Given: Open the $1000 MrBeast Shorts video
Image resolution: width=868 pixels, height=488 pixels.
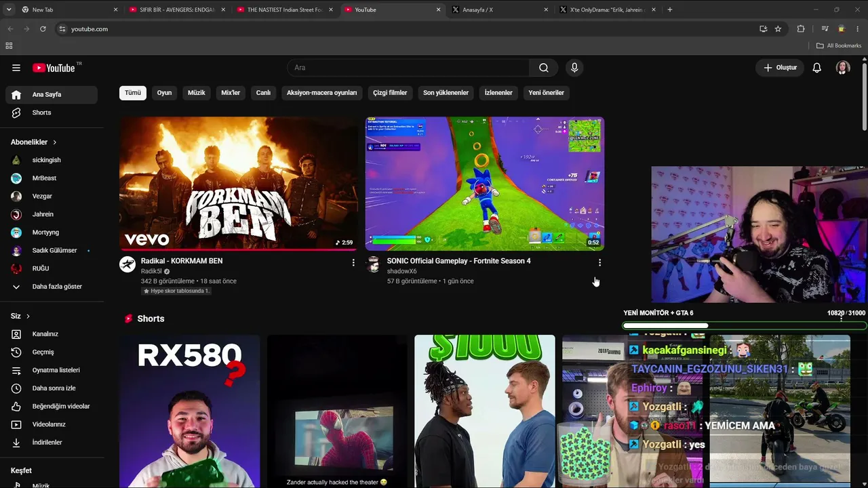Looking at the screenshot, I should click(x=485, y=411).
